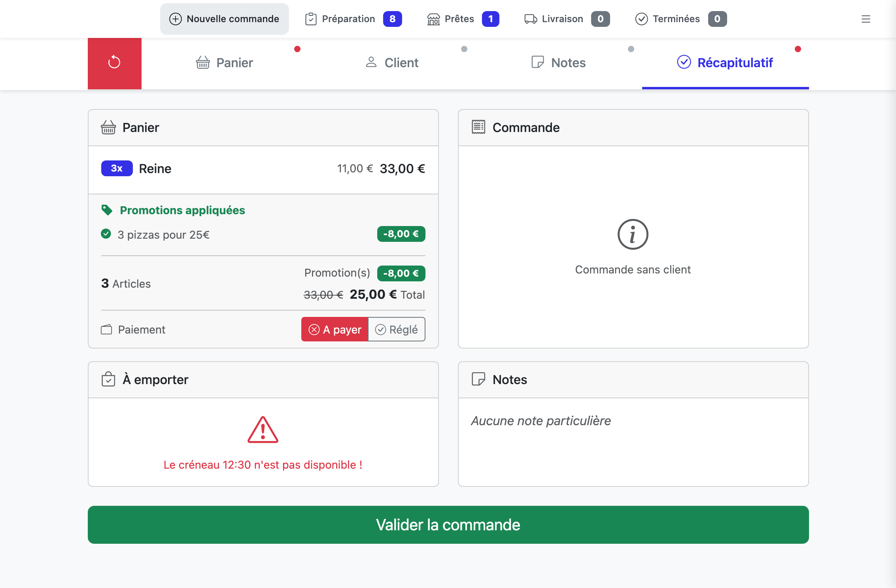Switch to the Terminées orders list
The image size is (896, 588).
pyautogui.click(x=681, y=19)
